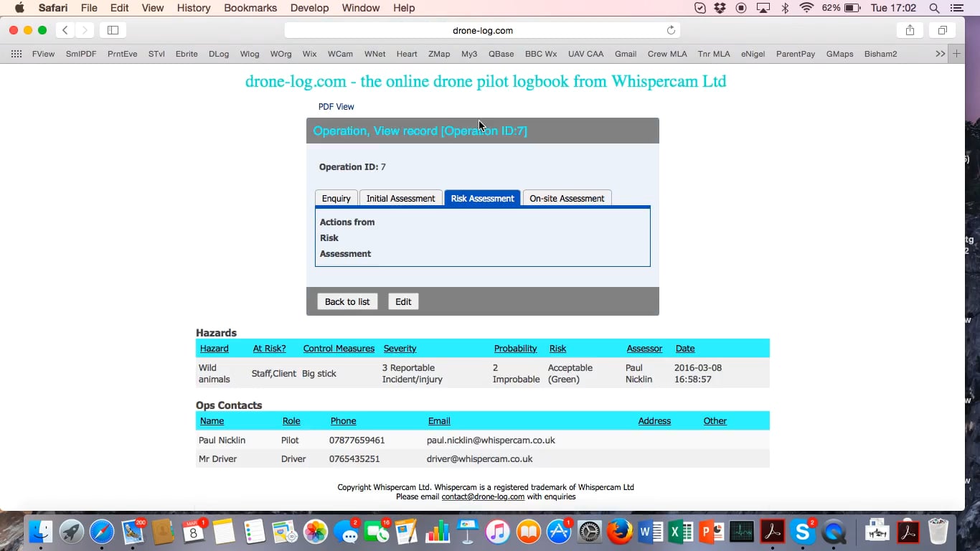Switch to the Initial Assessment tab

click(x=400, y=199)
